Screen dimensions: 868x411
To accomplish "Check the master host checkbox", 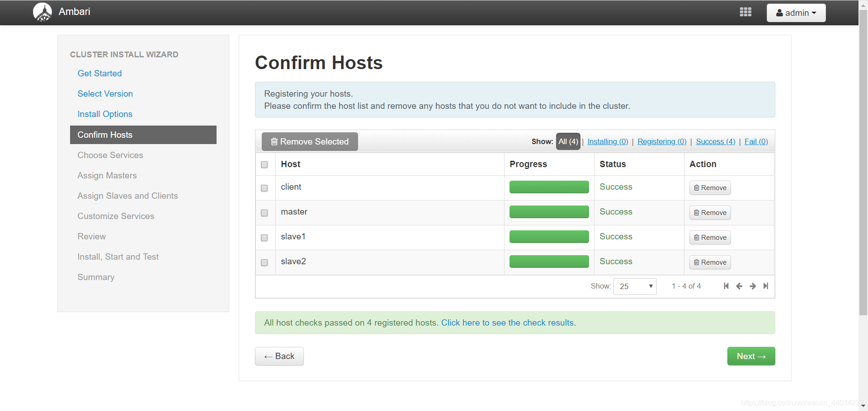I will pos(264,213).
